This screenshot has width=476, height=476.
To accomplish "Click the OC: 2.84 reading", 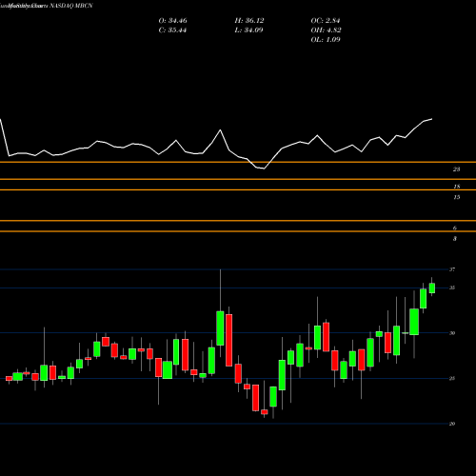I will pyautogui.click(x=326, y=21).
